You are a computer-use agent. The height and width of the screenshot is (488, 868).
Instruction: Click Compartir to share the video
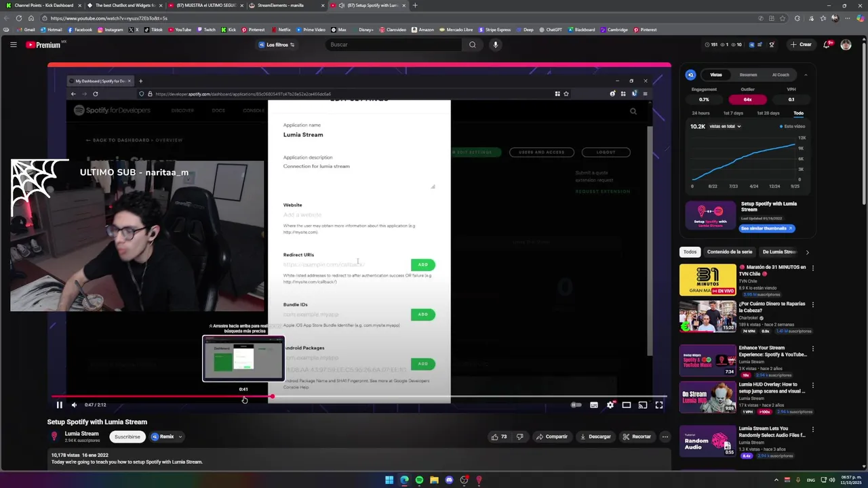pyautogui.click(x=551, y=436)
